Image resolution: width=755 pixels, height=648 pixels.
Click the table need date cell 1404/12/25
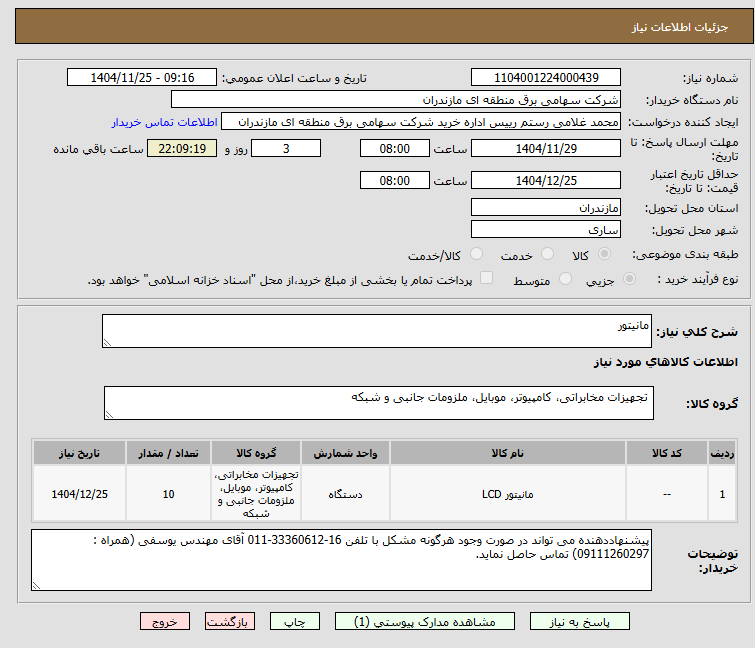pyautogui.click(x=80, y=494)
